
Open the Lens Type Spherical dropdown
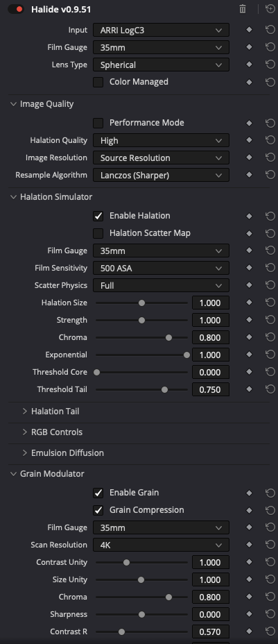point(161,65)
